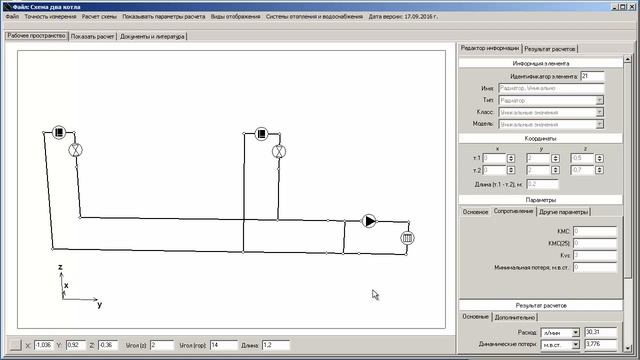This screenshot has height=360, width=640.
Task: Open Показывать параметры расчета menu
Action: (x=164, y=17)
